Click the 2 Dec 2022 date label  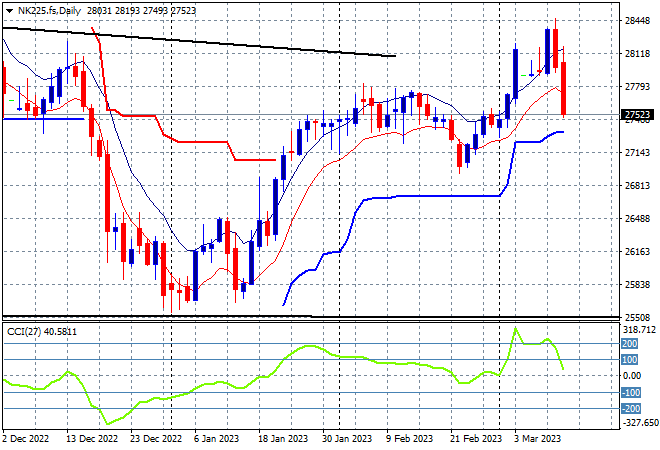(26, 439)
